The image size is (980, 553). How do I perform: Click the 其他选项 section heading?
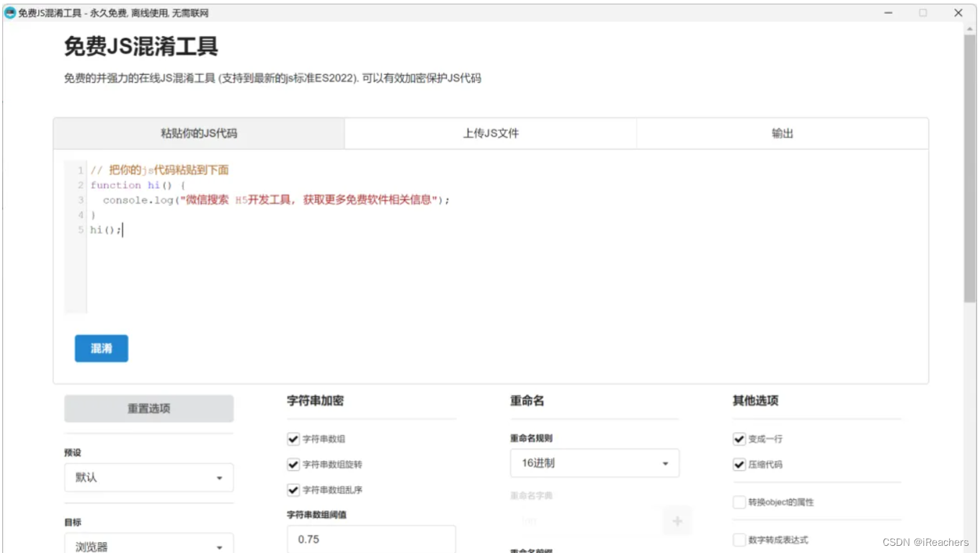pyautogui.click(x=755, y=400)
